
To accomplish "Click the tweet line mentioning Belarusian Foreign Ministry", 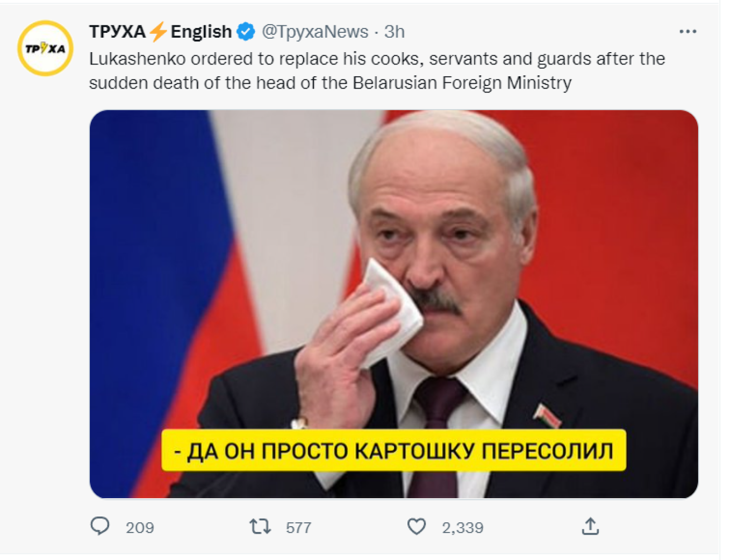I will 331,83.
